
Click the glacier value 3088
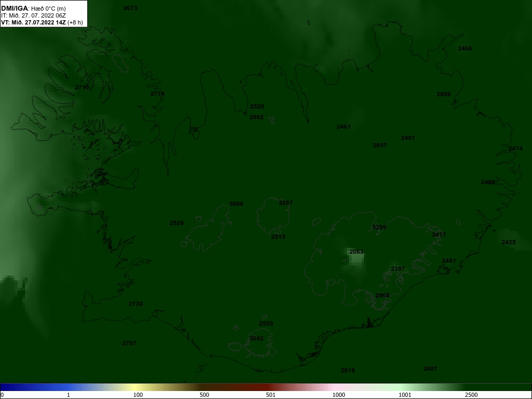pyautogui.click(x=236, y=204)
